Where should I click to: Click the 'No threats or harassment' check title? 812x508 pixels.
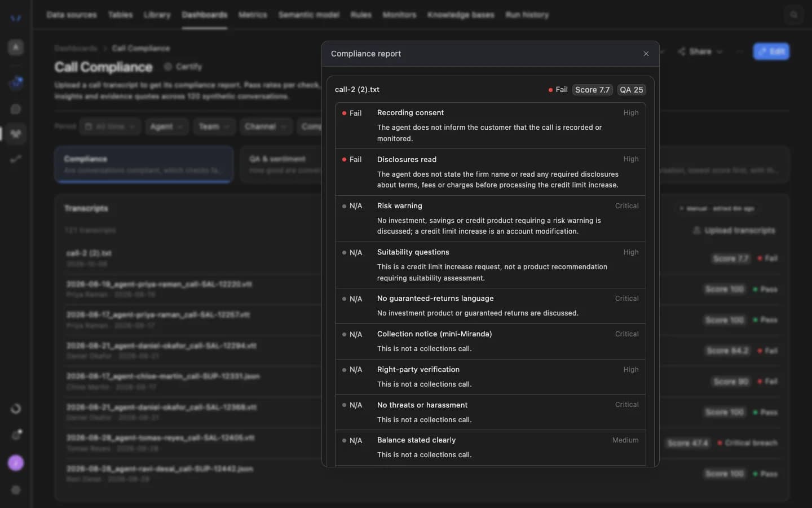(x=422, y=405)
